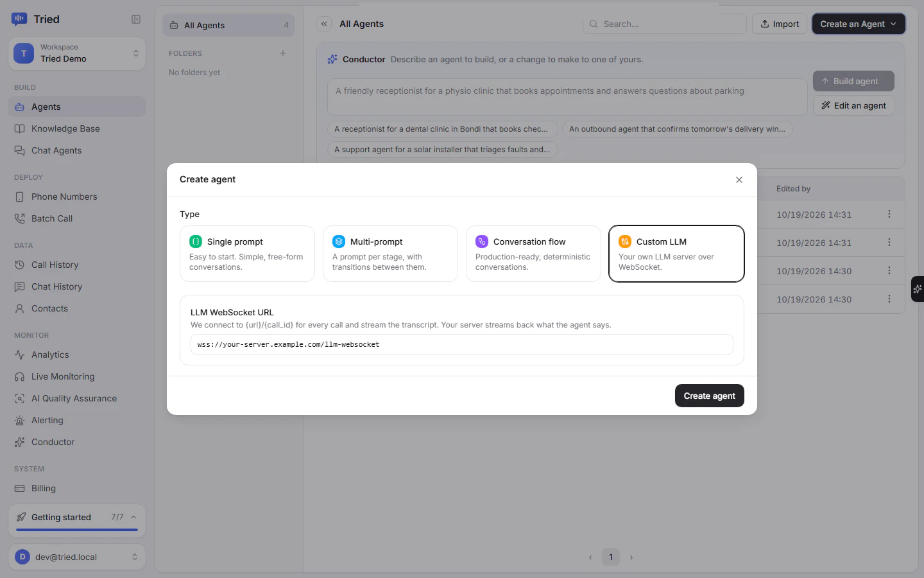Go to next page arrow

pyautogui.click(x=631, y=557)
